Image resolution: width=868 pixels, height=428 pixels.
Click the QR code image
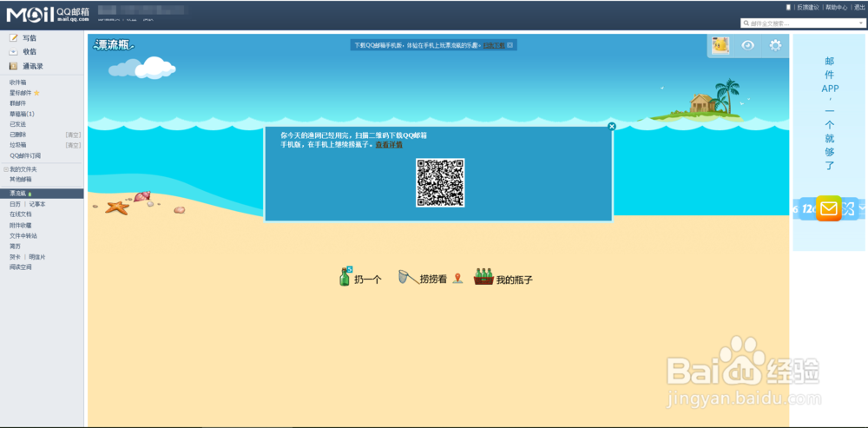pyautogui.click(x=440, y=182)
